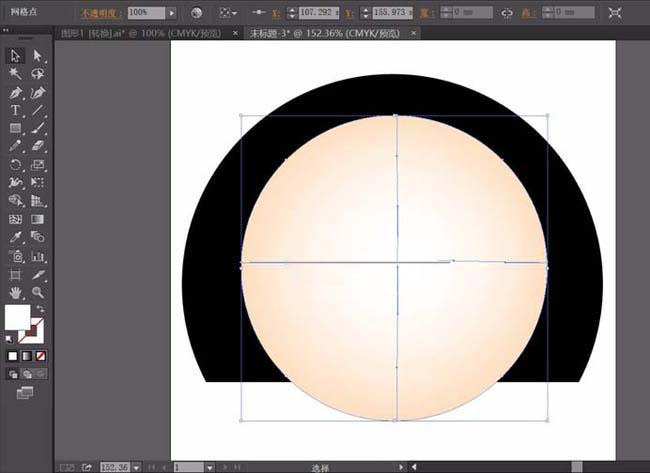The width and height of the screenshot is (650, 473).
Task: Click the opacity label link in the control bar
Action: [x=98, y=13]
